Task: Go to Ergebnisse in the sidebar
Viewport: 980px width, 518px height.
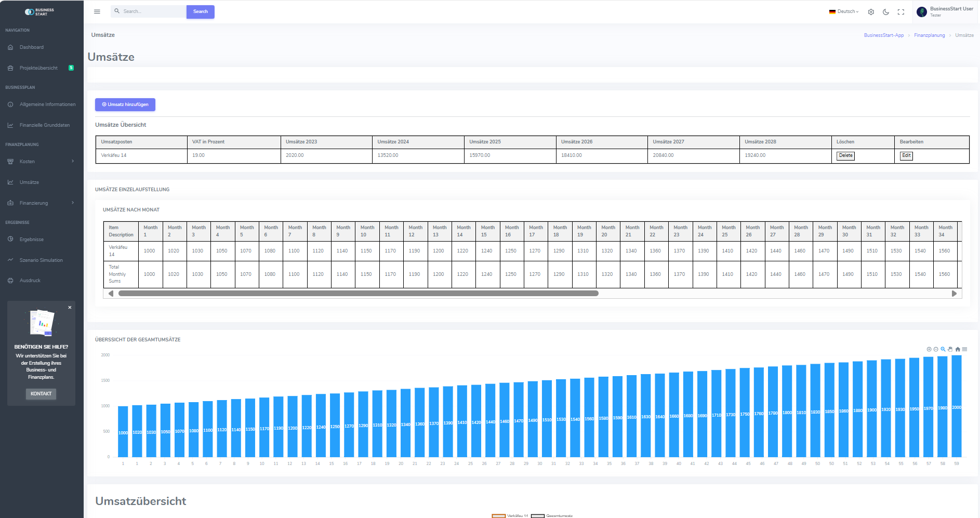Action: click(x=32, y=240)
